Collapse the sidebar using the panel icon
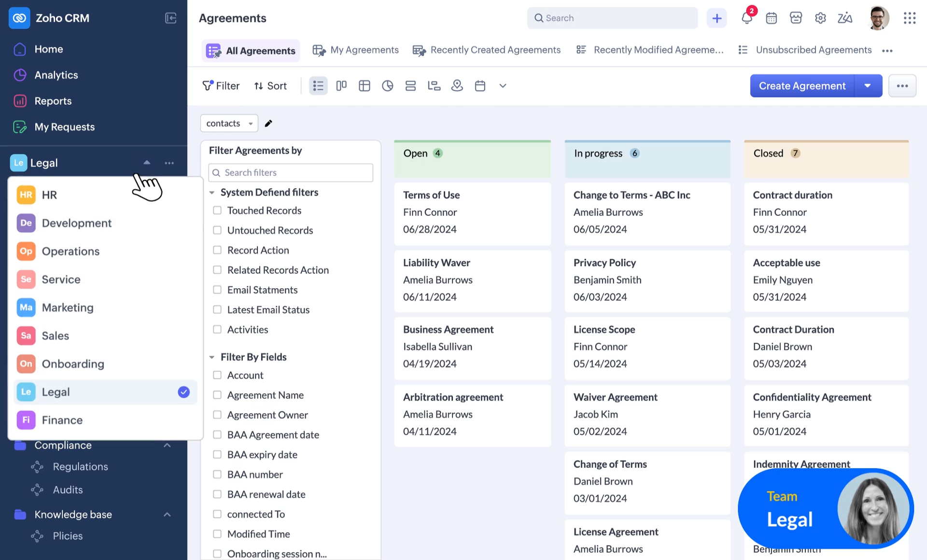This screenshot has width=927, height=560. (x=171, y=18)
